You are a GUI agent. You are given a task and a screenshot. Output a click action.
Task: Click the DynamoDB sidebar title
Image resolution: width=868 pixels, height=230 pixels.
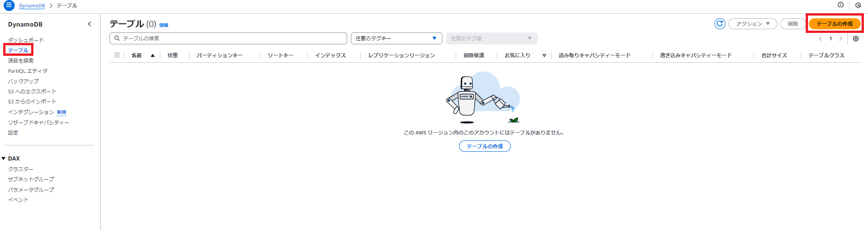(25, 24)
